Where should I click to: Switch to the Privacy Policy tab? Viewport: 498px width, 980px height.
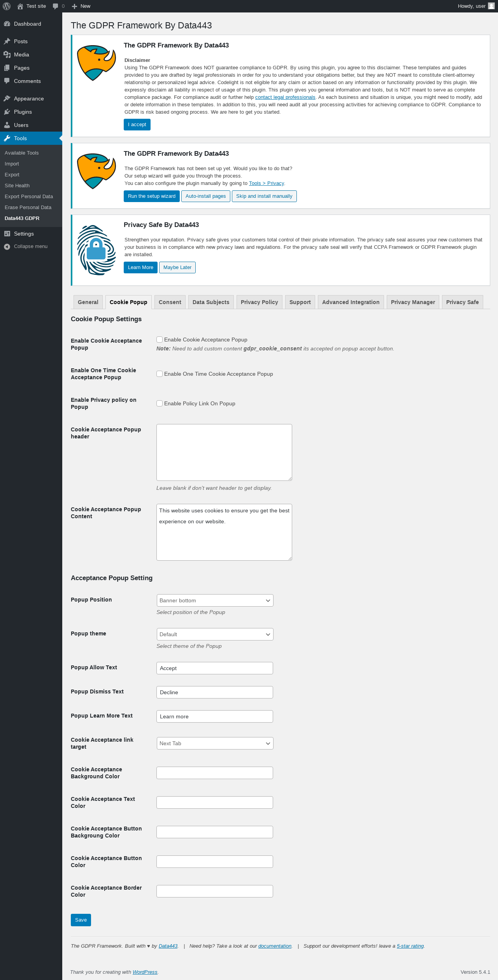(x=260, y=302)
